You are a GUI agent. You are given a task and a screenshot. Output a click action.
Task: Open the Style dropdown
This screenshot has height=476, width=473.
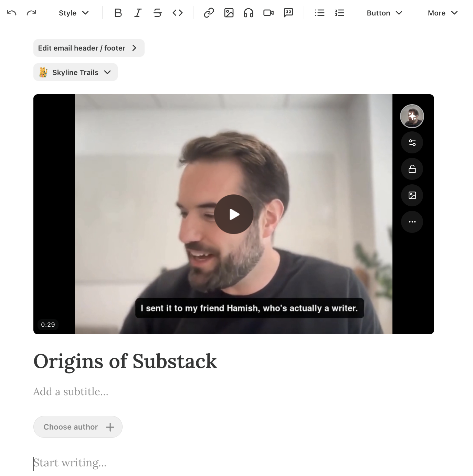(74, 13)
